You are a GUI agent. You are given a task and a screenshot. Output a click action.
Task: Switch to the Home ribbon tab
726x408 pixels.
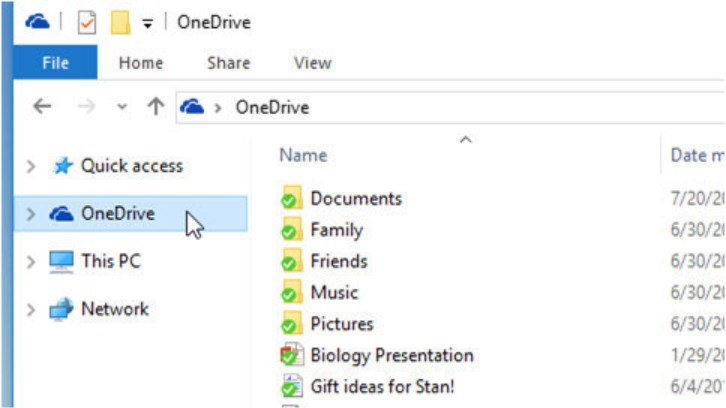(140, 62)
